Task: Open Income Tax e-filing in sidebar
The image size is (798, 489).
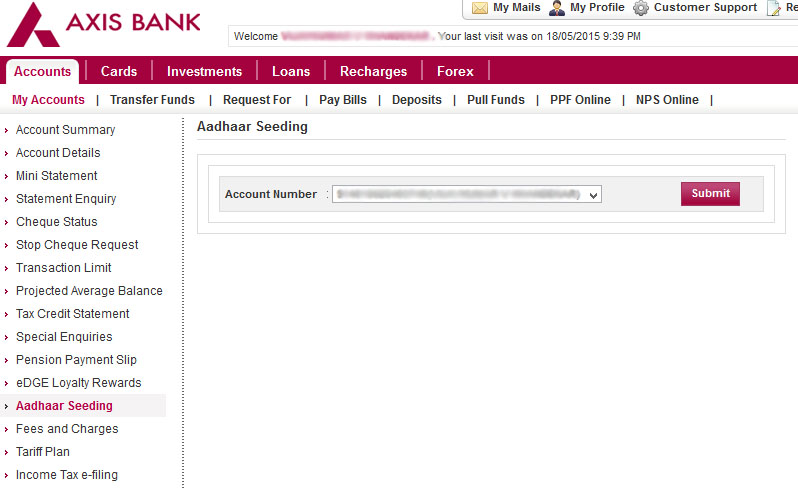Action: coord(67,475)
